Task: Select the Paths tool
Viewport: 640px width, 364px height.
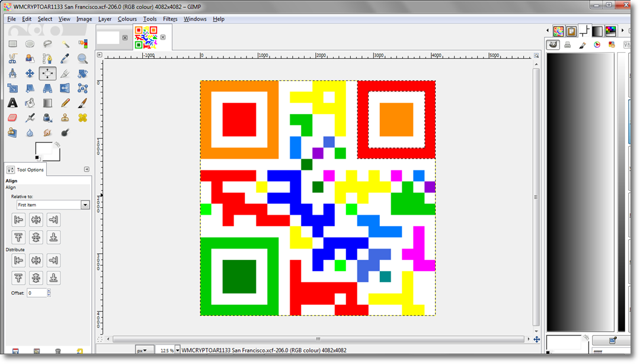Action: pyautogui.click(x=47, y=59)
